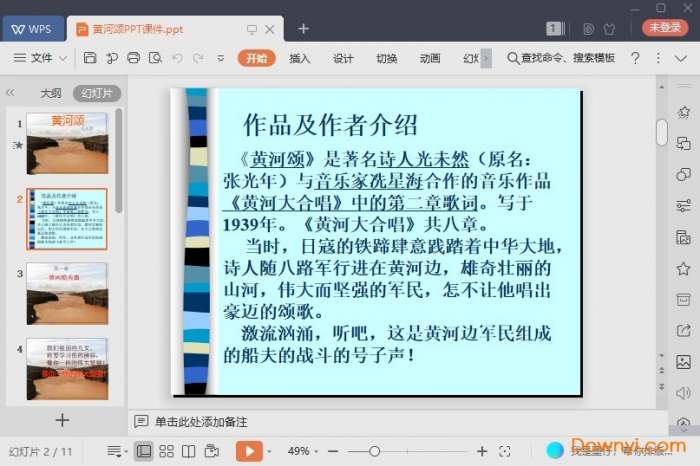Open the 49% zoom level dropdown
The image size is (700, 466).
303,451
